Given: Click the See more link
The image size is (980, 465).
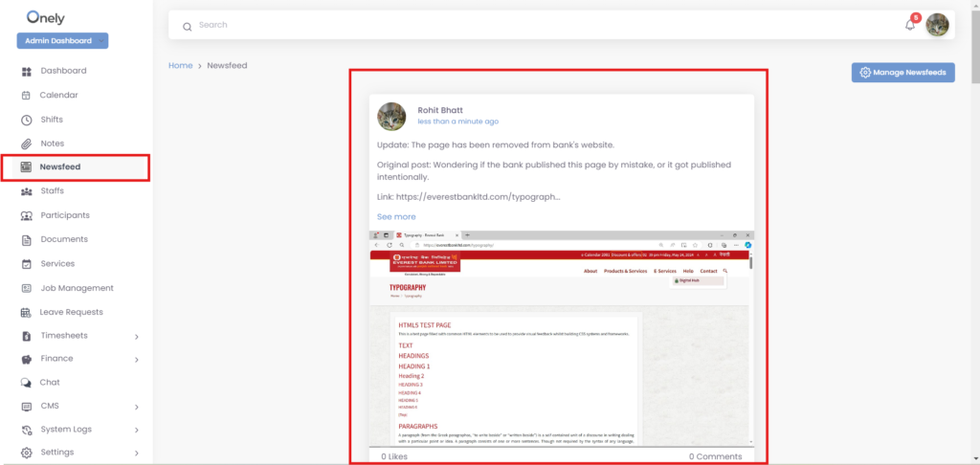Looking at the screenshot, I should (396, 217).
